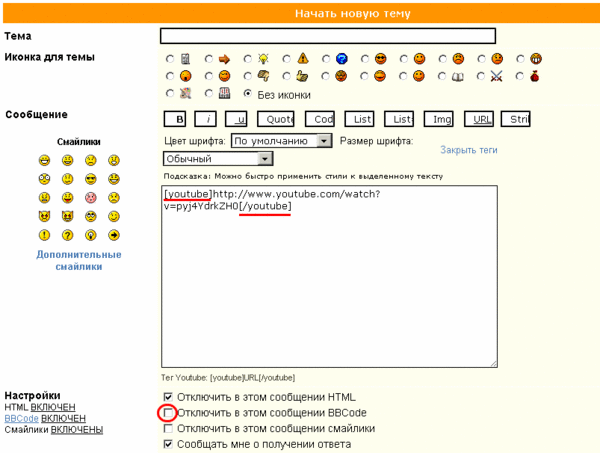Toggle the disable smilies checkbox
The image size is (600, 453).
(168, 428)
